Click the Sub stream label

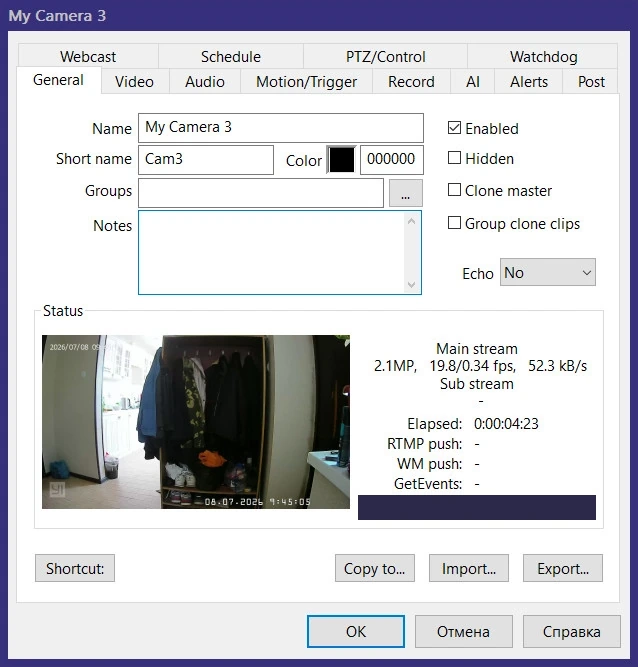pos(477,384)
